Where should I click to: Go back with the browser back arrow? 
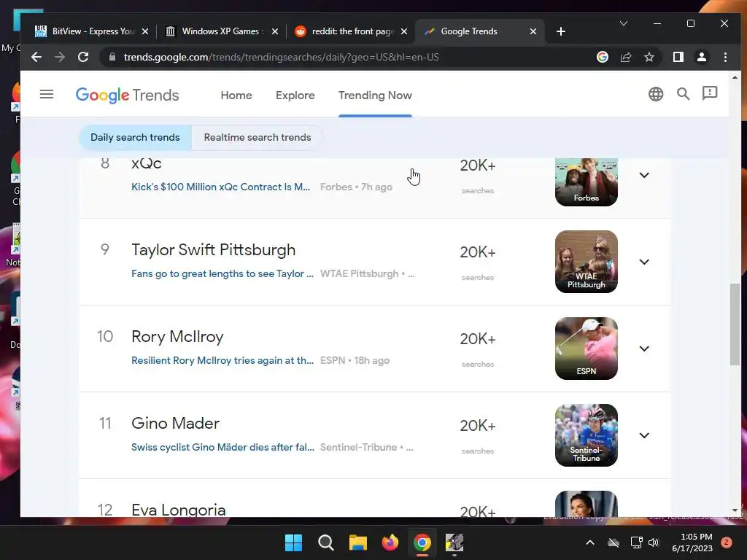pyautogui.click(x=36, y=57)
